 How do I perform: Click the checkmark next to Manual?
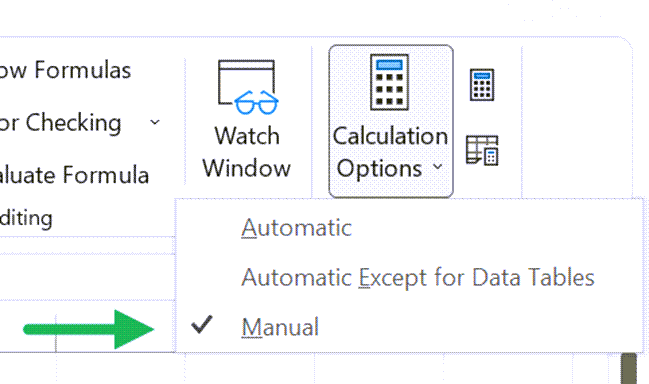click(x=202, y=324)
